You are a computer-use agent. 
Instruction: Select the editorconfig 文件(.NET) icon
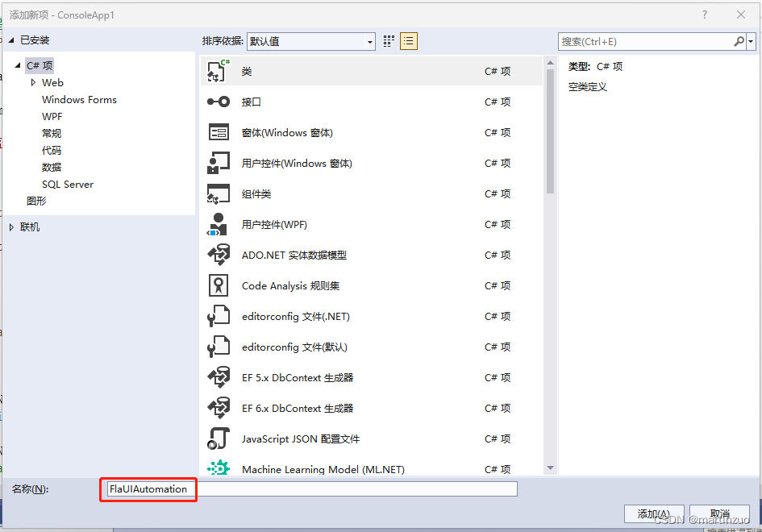[219, 316]
